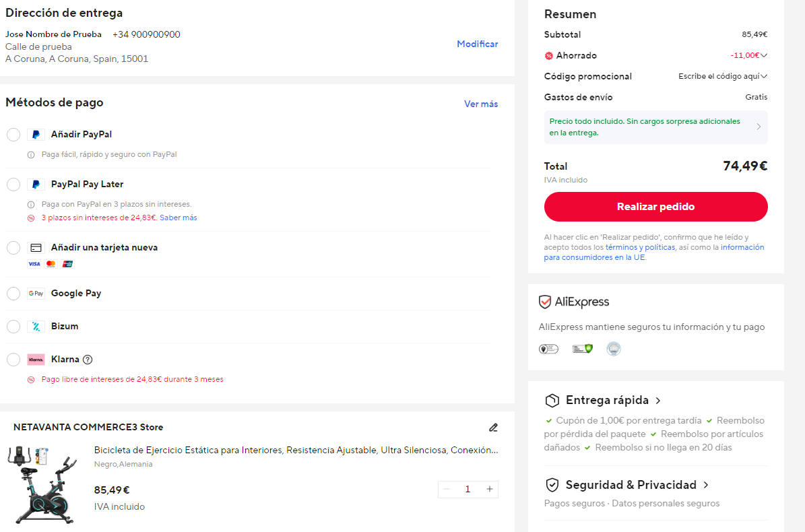Click Ver más payment methods link
805x532 pixels.
coord(481,104)
